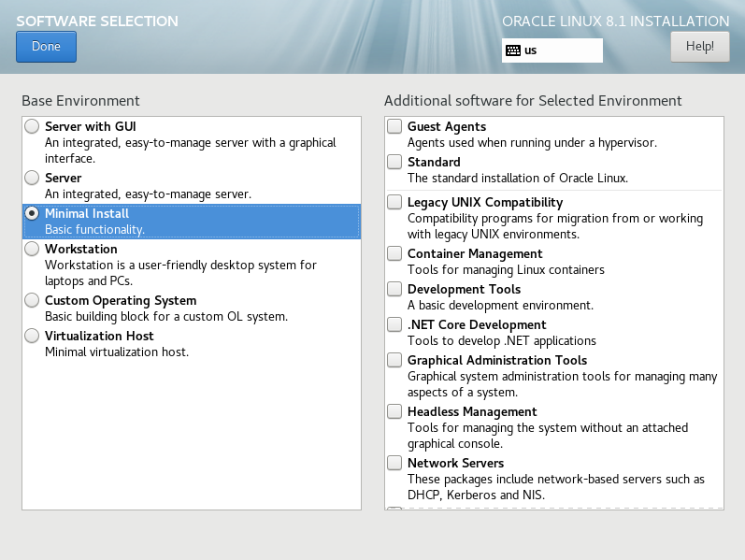
Task: Check .NET Core Development option
Action: pyautogui.click(x=394, y=324)
